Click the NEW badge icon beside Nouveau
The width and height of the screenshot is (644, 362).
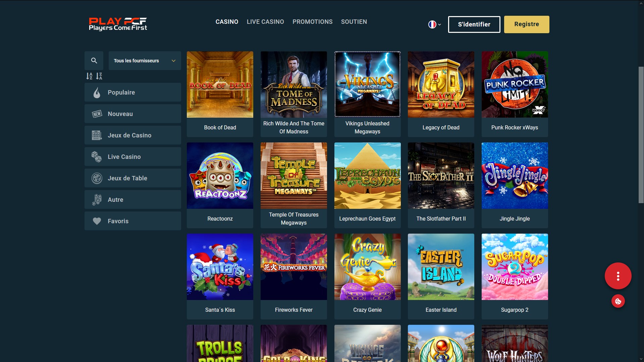tap(97, 114)
